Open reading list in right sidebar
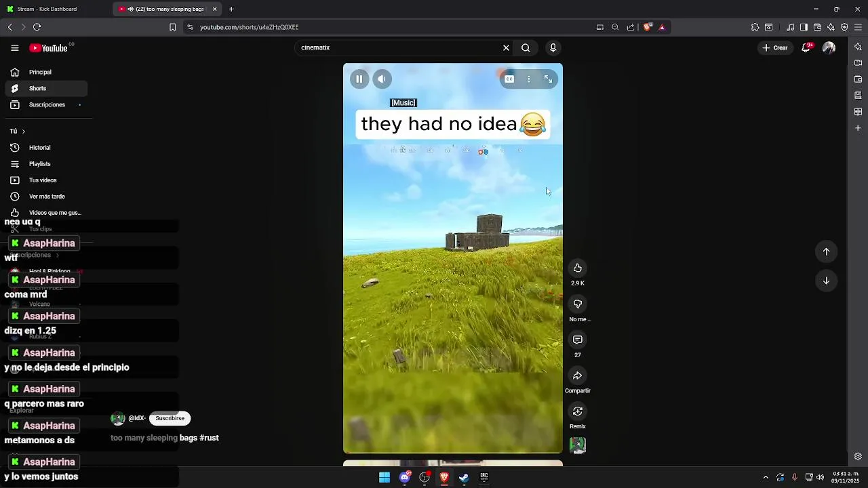This screenshot has height=488, width=868. click(x=858, y=112)
